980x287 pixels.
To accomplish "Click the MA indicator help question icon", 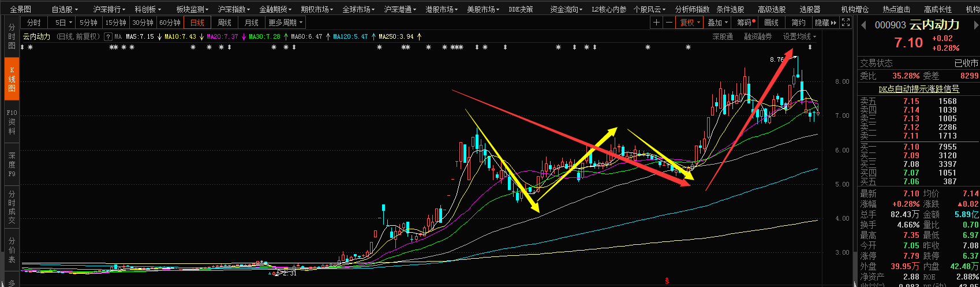I will click(108, 36).
